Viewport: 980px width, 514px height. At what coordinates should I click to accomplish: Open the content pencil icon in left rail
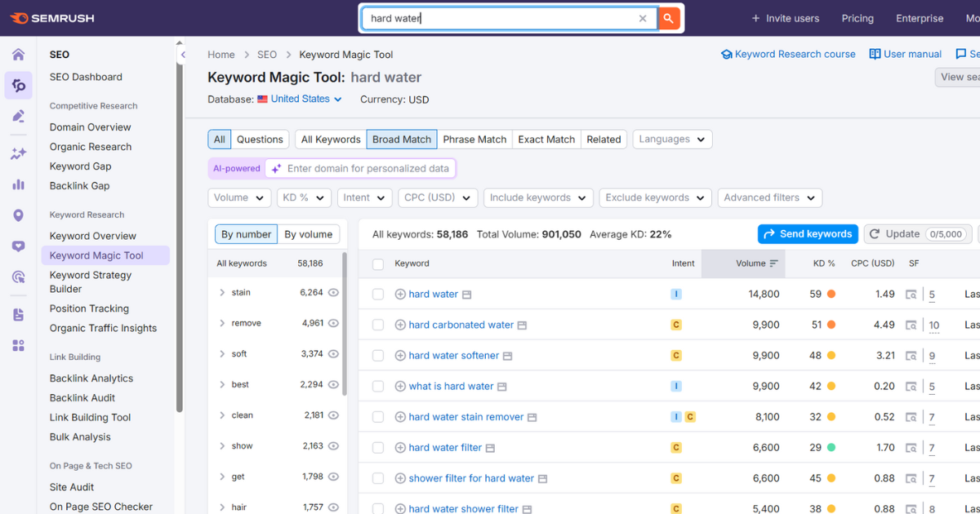click(x=18, y=116)
